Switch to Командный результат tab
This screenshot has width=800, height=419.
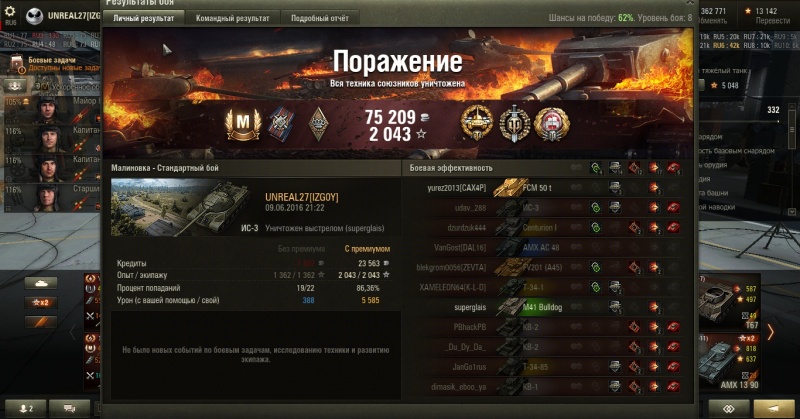[x=233, y=18]
